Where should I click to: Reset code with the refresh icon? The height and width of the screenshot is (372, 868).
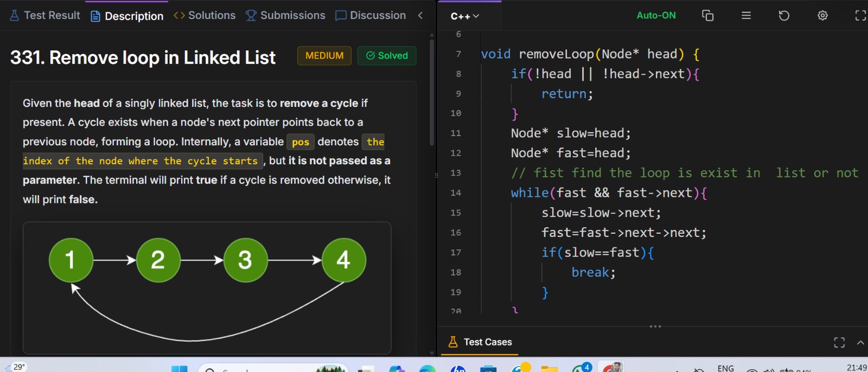point(784,16)
